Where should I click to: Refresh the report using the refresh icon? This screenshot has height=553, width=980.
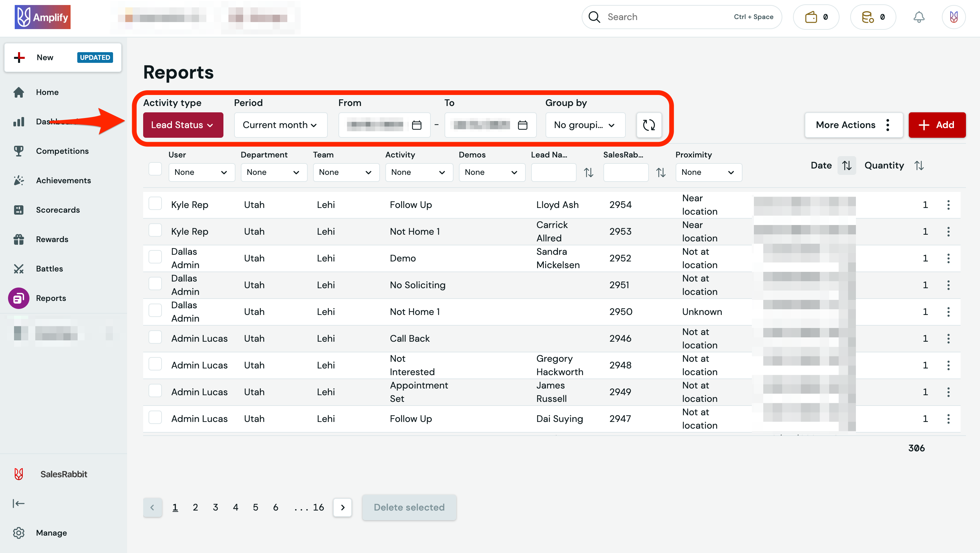(649, 125)
